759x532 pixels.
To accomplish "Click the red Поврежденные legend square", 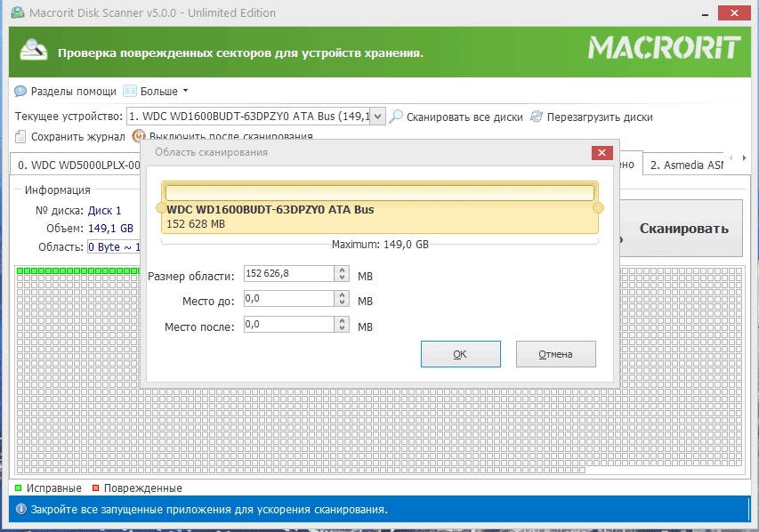I will coord(96,488).
